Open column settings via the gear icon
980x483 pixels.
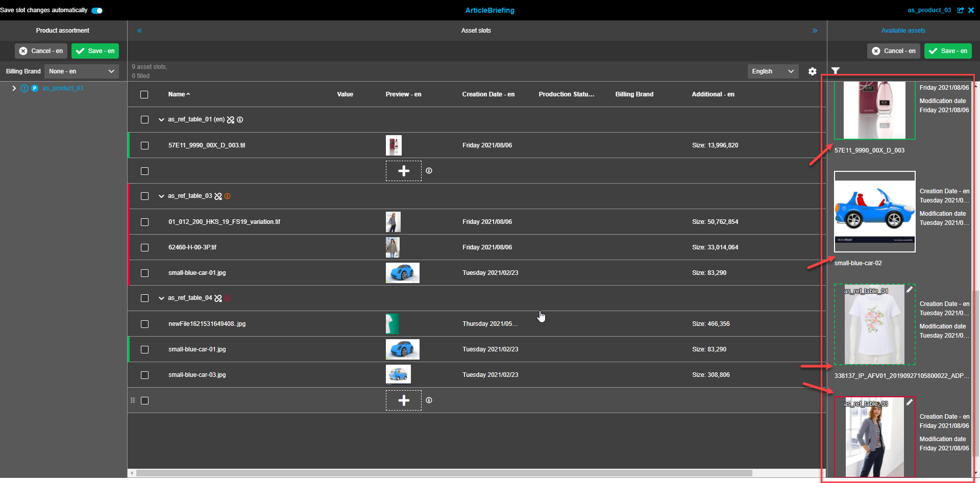[x=812, y=71]
